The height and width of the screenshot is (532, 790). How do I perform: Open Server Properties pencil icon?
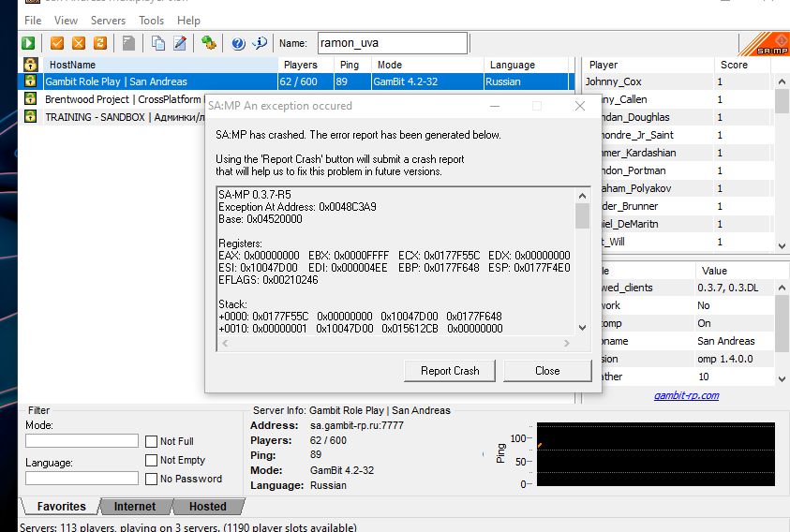(x=180, y=43)
